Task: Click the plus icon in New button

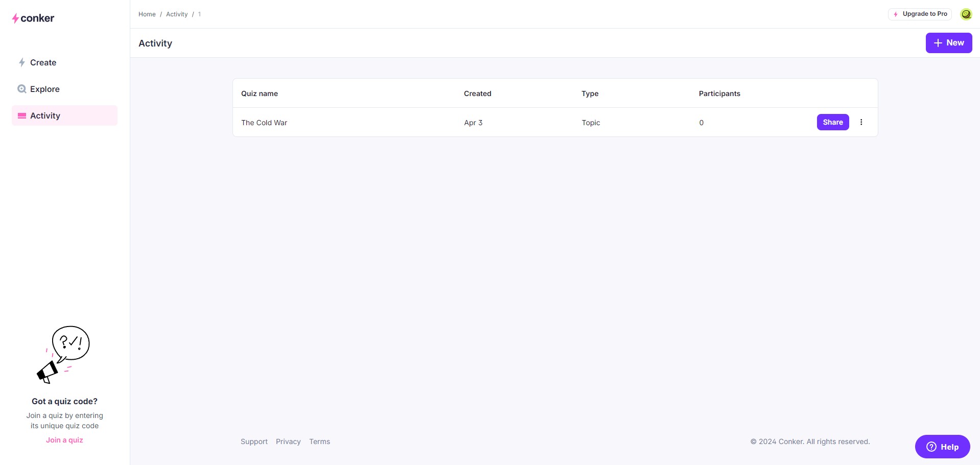Action: (938, 43)
